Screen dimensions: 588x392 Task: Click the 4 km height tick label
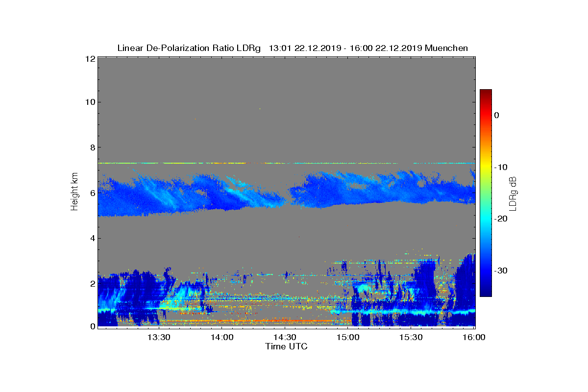coord(92,239)
